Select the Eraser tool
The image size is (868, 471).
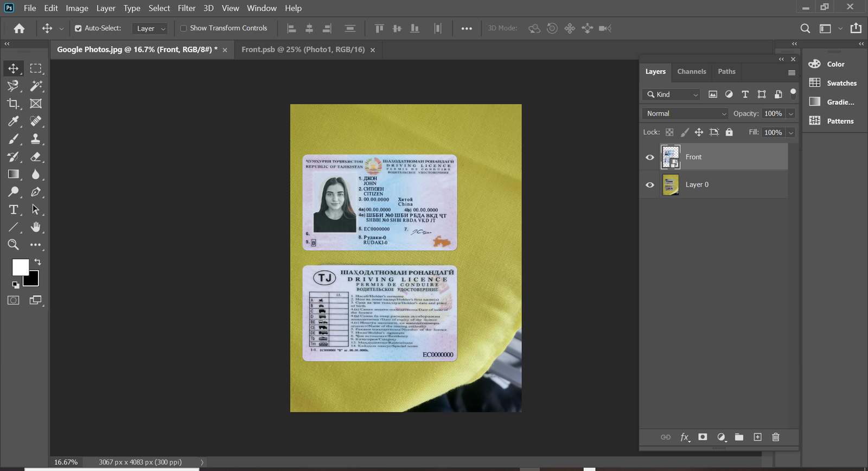[36, 157]
